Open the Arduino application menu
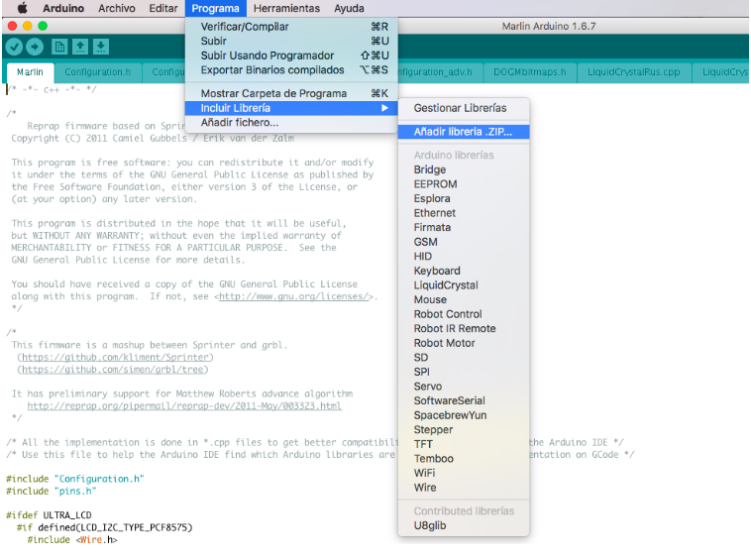The image size is (751, 560). (63, 8)
